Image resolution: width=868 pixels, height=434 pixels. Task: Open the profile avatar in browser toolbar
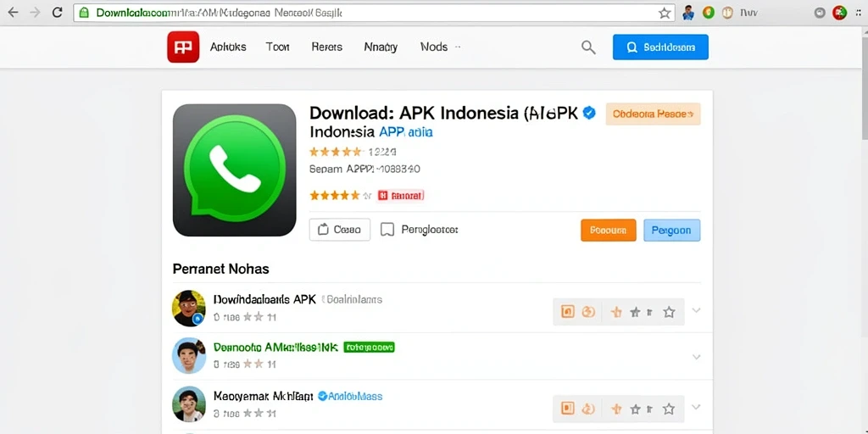pos(688,13)
